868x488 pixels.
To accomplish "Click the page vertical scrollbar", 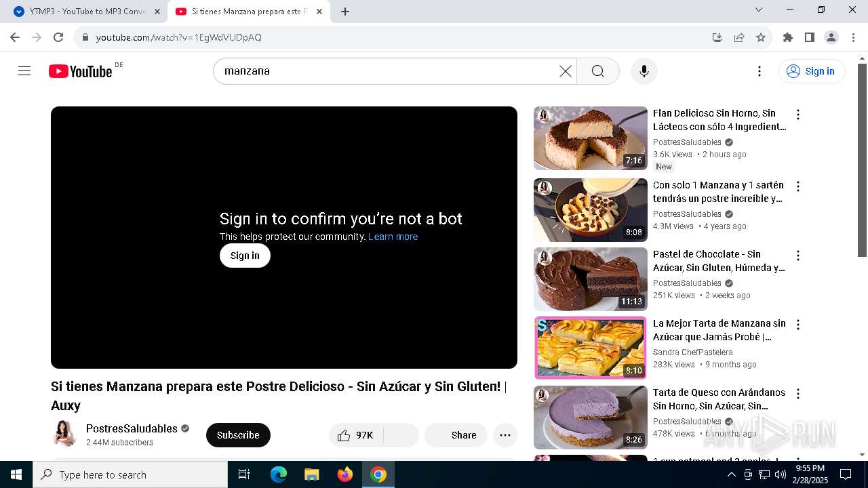I will [x=862, y=159].
